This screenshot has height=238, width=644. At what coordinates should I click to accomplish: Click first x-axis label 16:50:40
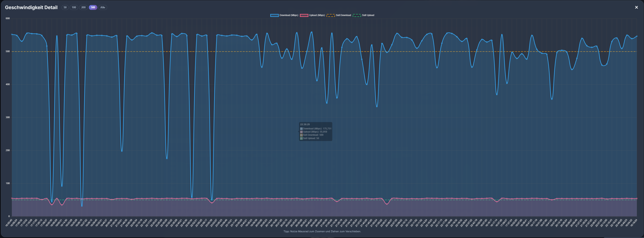pos(9,223)
